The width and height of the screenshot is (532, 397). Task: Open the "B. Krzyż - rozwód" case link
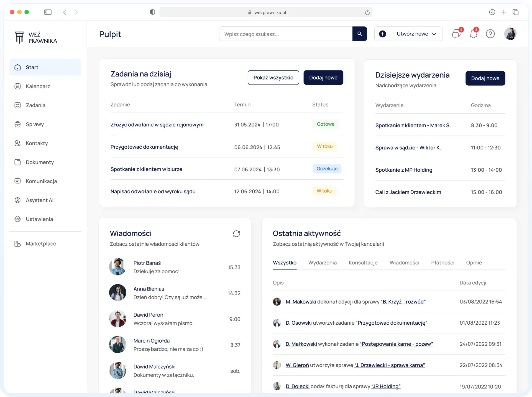click(403, 302)
